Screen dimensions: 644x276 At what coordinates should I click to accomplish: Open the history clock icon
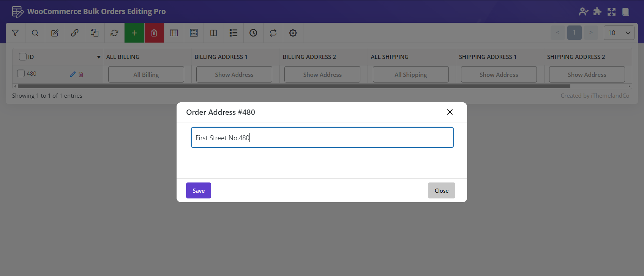click(253, 33)
